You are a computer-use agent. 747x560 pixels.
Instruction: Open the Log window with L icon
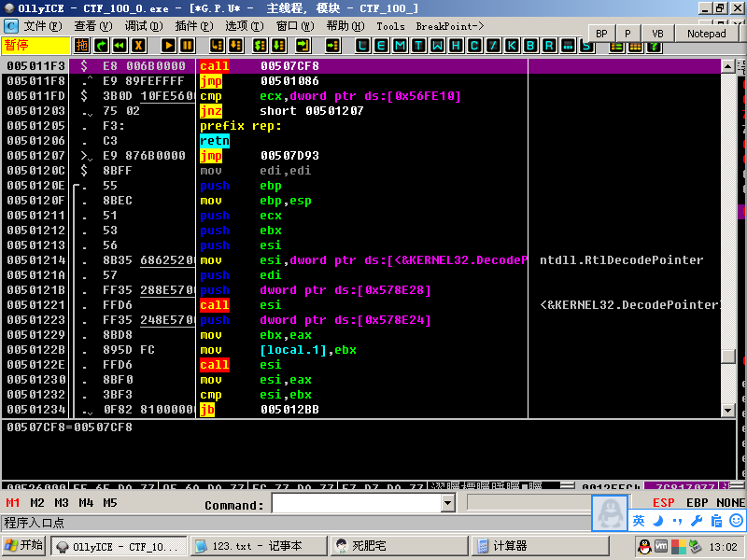pyautogui.click(x=362, y=45)
